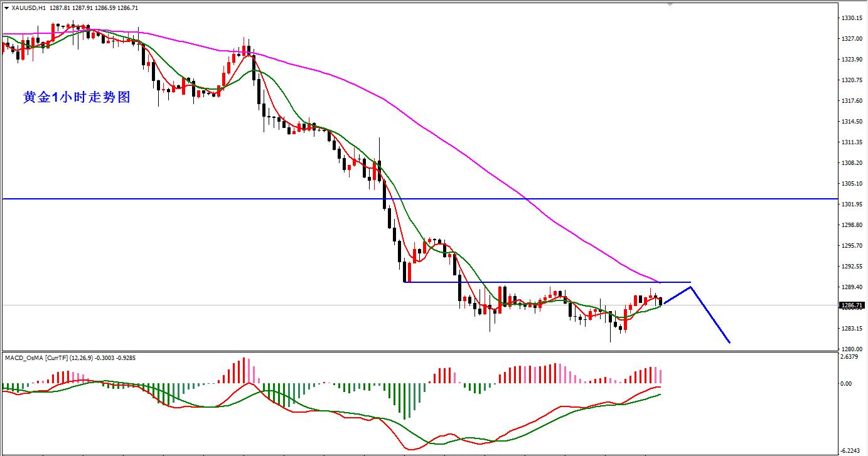Click the 1327.00 price axis label
This screenshot has width=868, height=456.
pyautogui.click(x=852, y=39)
